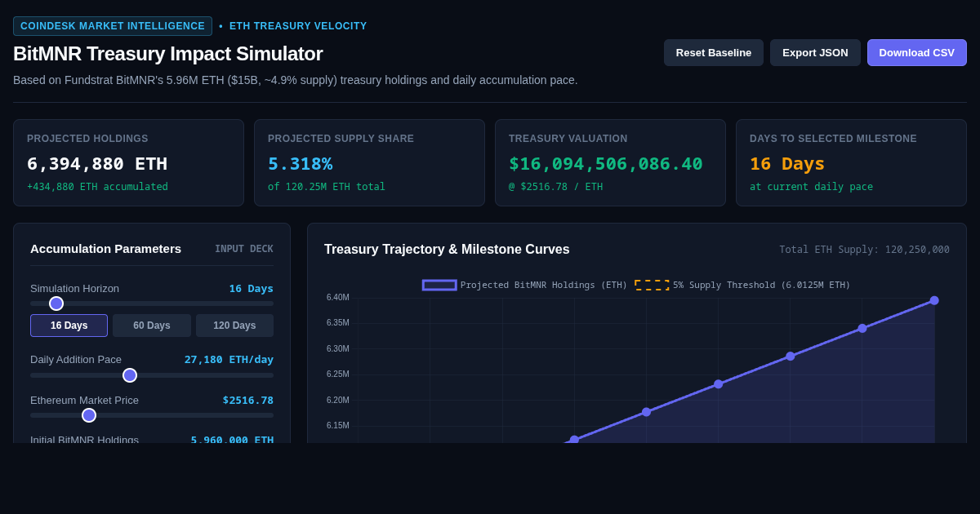Click the chart data point near 6.35M
The width and height of the screenshot is (980, 514).
[862, 328]
